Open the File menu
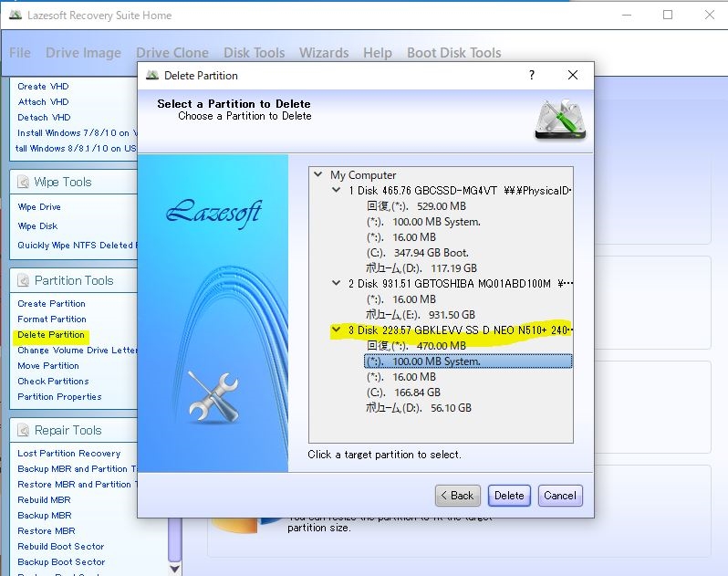The height and width of the screenshot is (576, 728). click(20, 53)
